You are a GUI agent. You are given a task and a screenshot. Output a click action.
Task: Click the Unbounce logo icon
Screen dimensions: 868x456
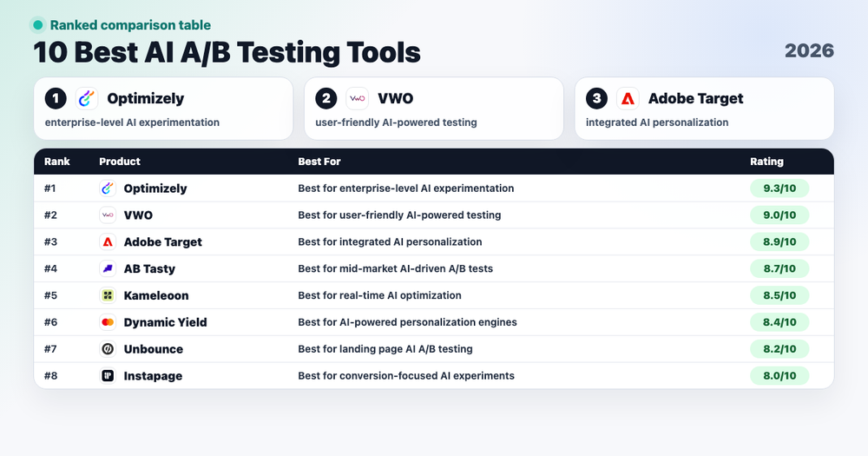pyautogui.click(x=108, y=349)
